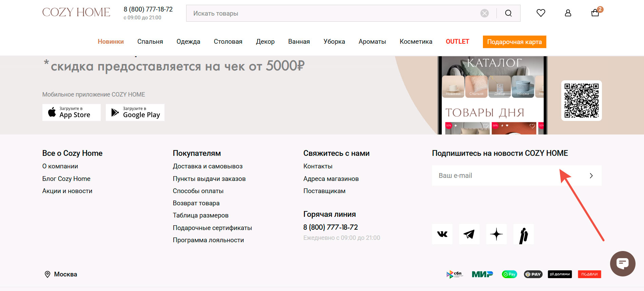Go to COZY HOME logo homepage
644x291 pixels.
click(76, 13)
